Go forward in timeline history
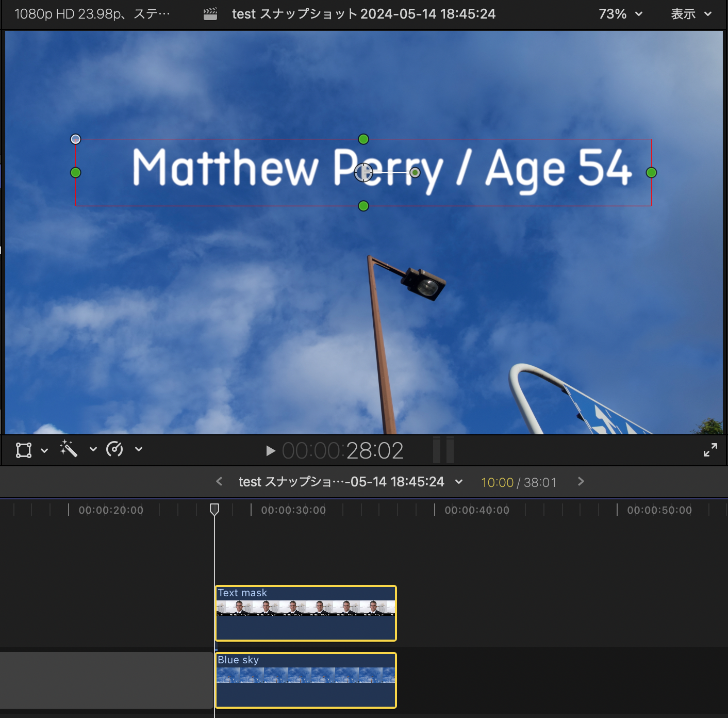Screen dimensions: 728x718 coord(581,481)
